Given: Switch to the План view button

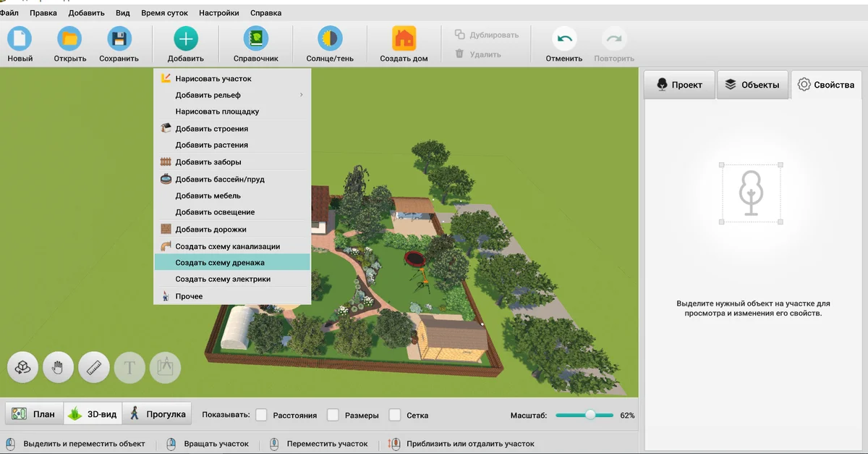Looking at the screenshot, I should point(34,414).
